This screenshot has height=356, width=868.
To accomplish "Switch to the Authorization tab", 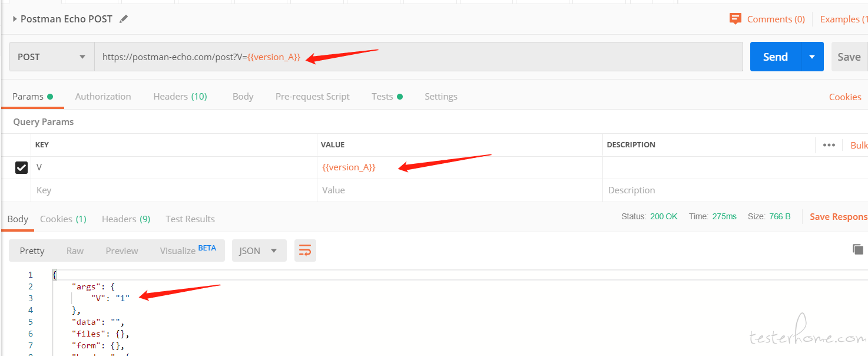I will (103, 96).
